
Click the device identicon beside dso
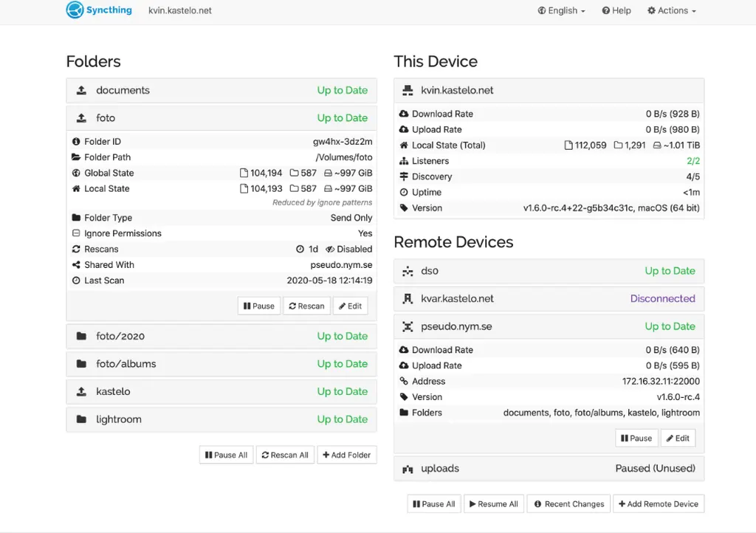point(408,271)
